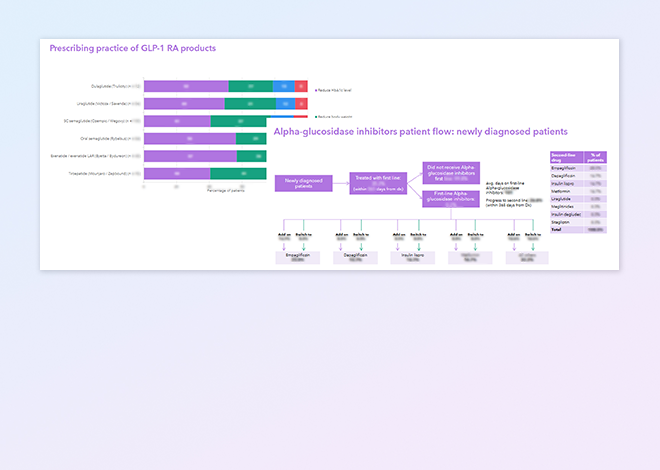Select the Tirzepatide (Mounjaro / Zepbound) row label

105,173
